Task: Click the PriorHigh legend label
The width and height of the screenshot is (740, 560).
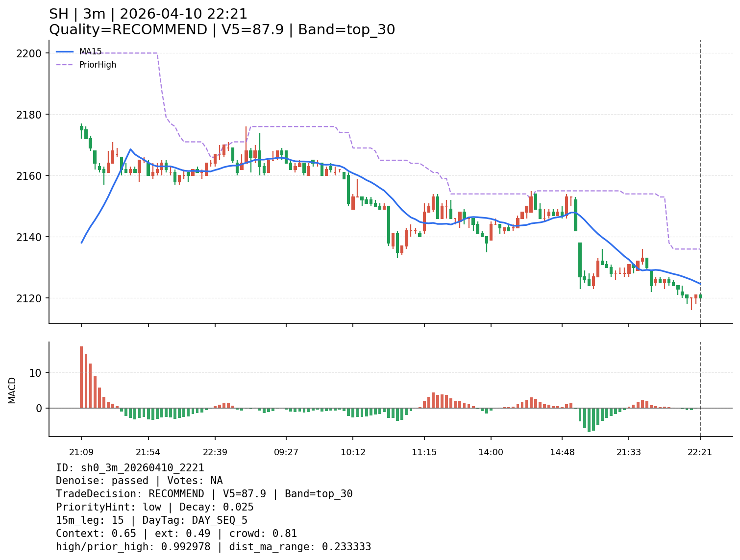Action: pos(98,65)
